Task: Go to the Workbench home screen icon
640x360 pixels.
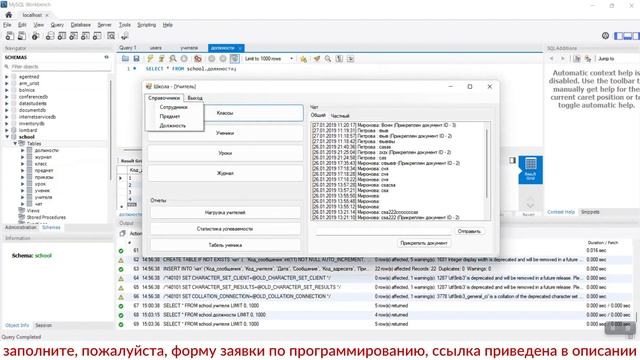Action: coord(9,15)
